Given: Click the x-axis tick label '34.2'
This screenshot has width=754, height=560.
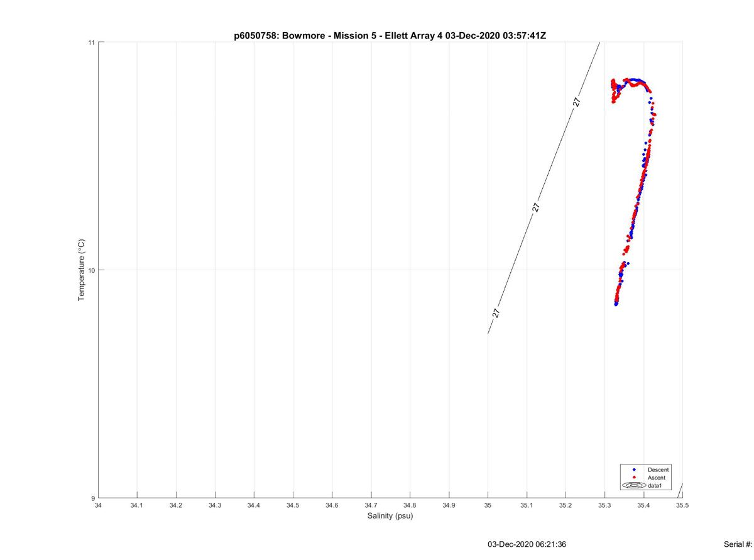Looking at the screenshot, I should coord(176,505).
